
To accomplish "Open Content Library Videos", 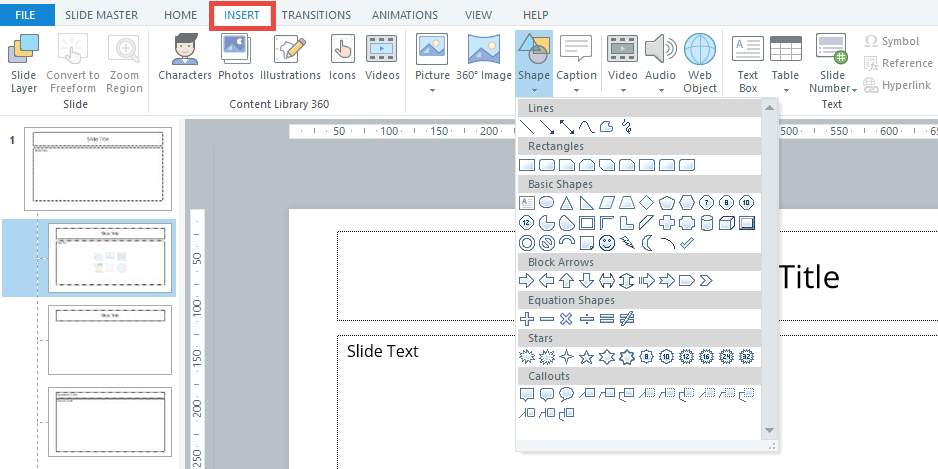I will (382, 57).
